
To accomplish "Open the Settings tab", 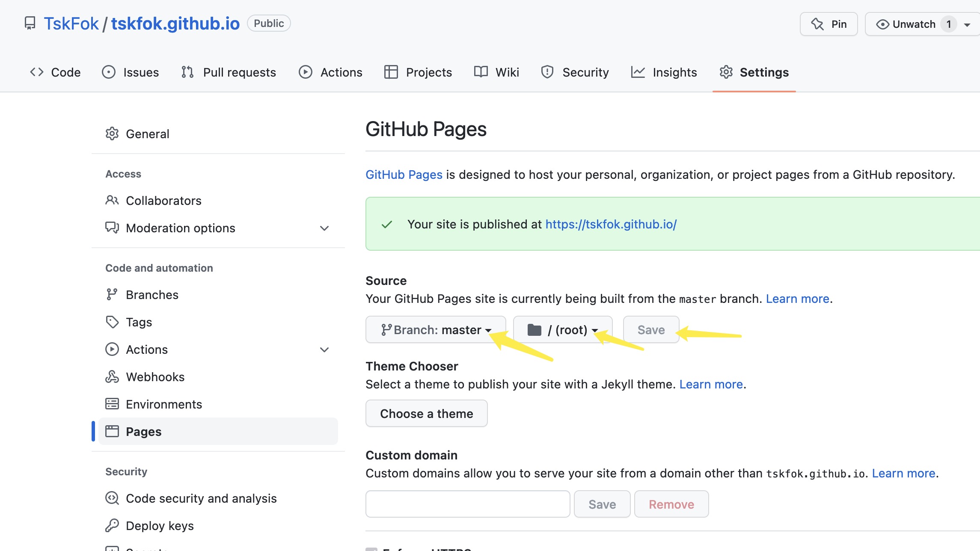I will click(754, 72).
